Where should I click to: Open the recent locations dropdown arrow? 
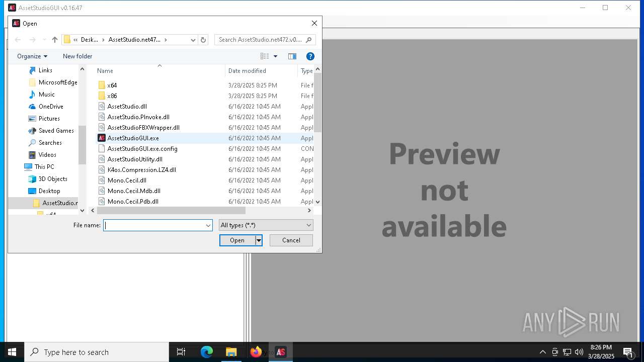click(x=44, y=40)
